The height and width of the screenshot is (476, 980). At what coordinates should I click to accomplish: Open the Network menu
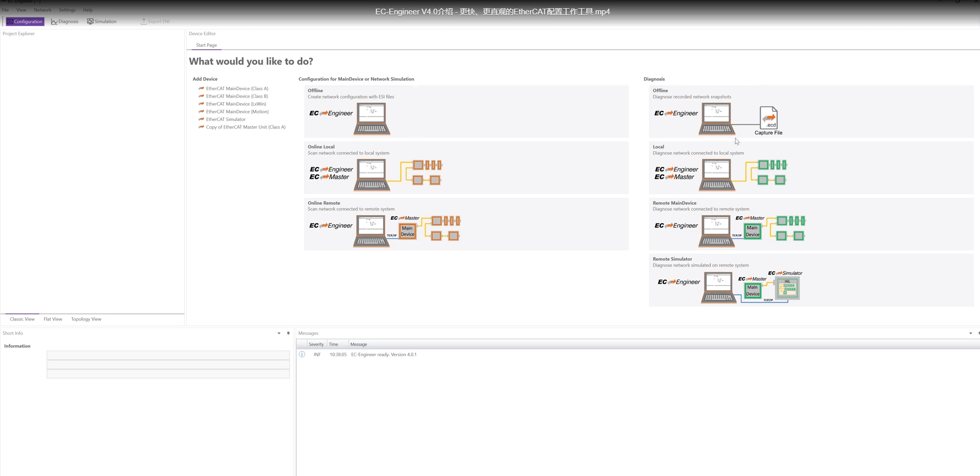click(x=43, y=10)
